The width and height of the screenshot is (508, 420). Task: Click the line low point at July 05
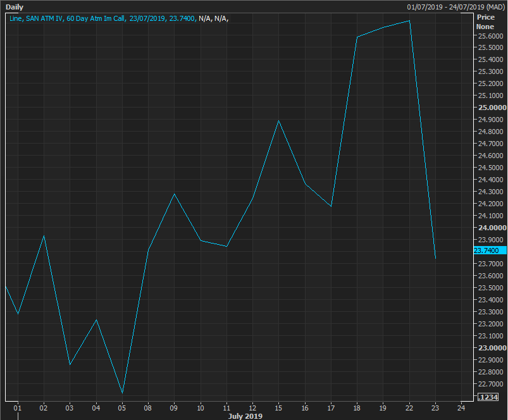point(122,393)
